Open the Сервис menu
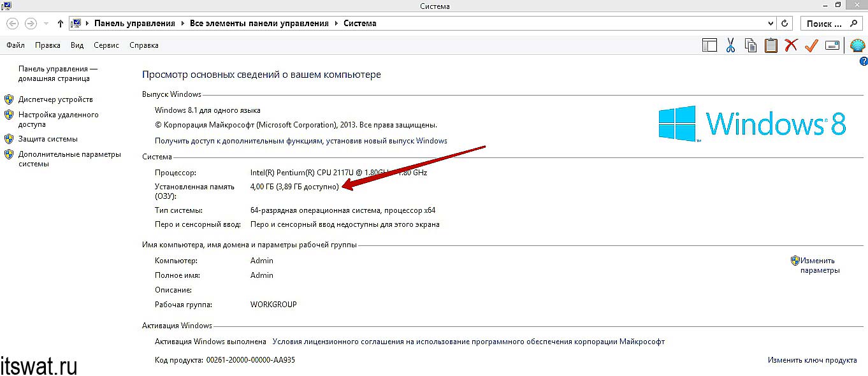Screen dimensions: 868x376 (x=106, y=45)
